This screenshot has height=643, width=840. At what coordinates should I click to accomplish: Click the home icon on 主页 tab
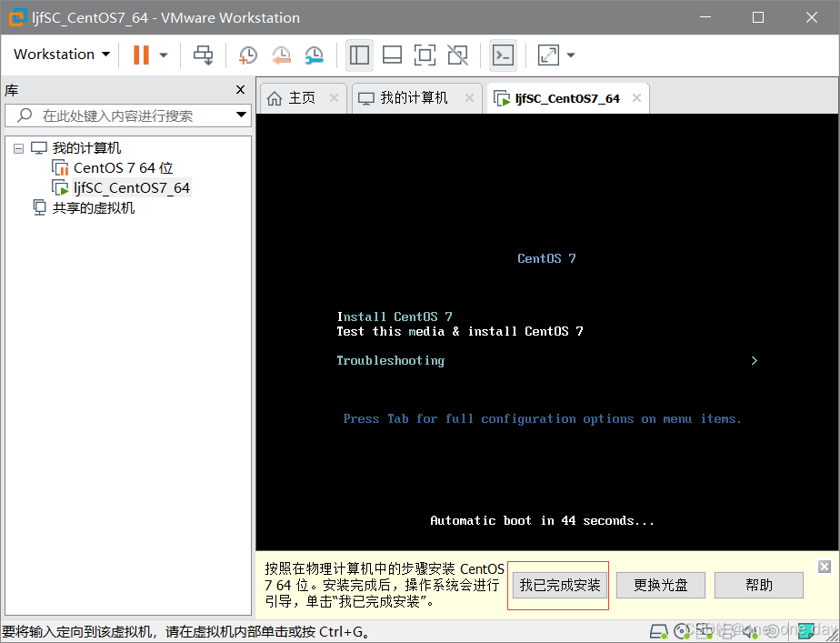[275, 98]
